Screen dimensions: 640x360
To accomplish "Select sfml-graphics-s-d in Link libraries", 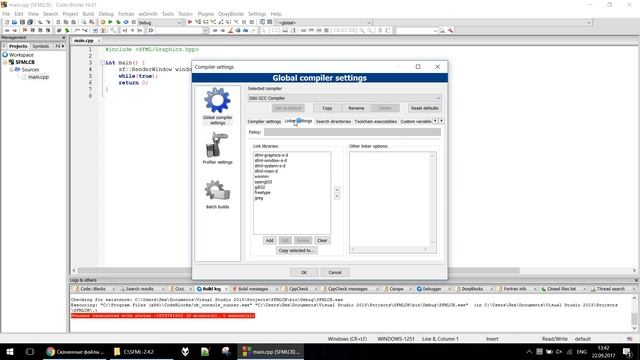I will click(271, 155).
